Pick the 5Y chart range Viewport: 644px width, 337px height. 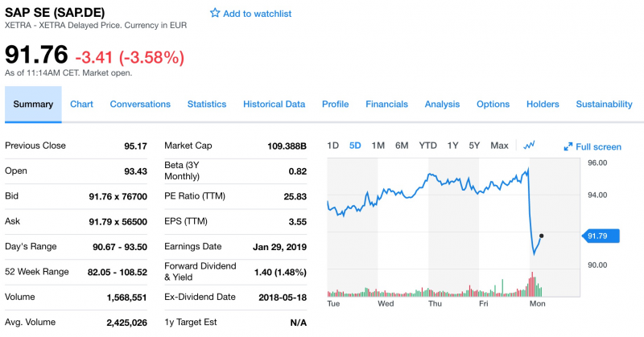[474, 146]
